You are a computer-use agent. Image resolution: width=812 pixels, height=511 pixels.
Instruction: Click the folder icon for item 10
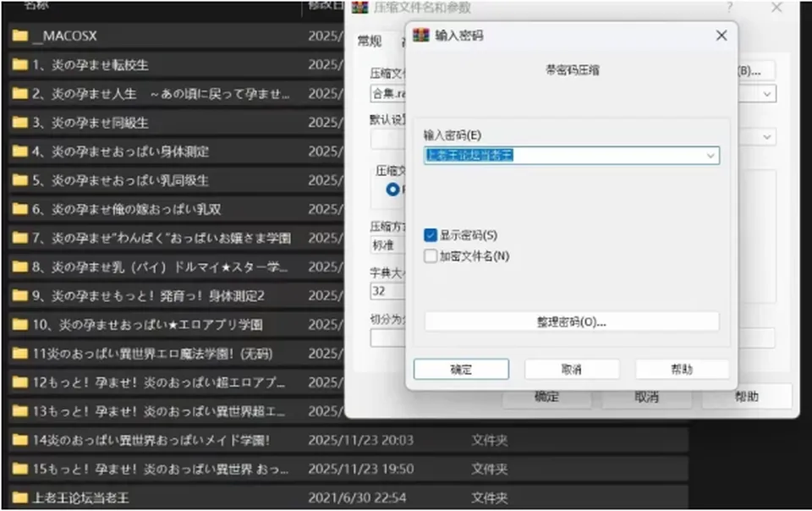click(x=20, y=325)
